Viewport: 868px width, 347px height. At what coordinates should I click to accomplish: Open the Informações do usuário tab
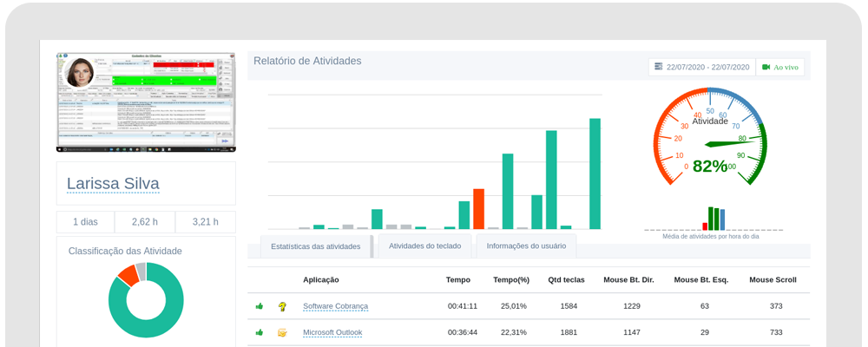(x=526, y=246)
